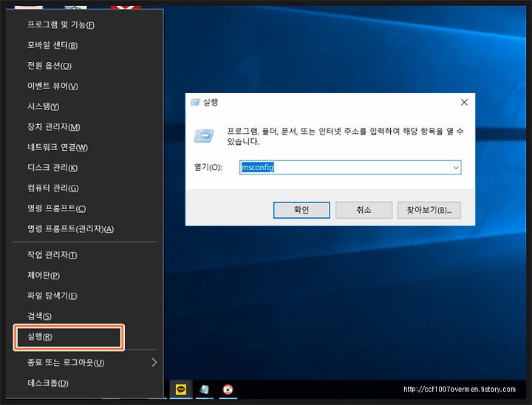Launch 이벤트 뷰어(V)

(x=52, y=86)
